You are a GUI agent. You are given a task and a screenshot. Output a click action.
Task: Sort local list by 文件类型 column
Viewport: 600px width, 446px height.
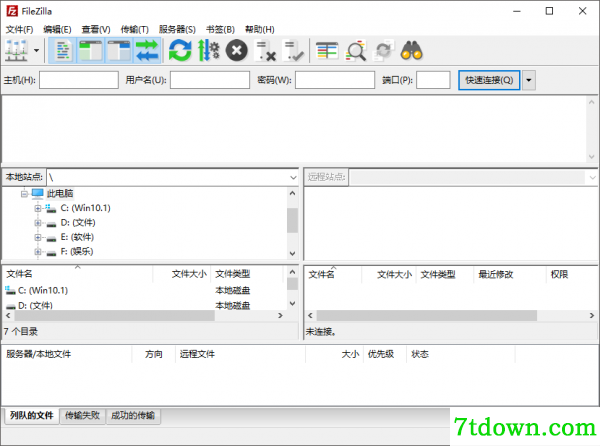(247, 274)
